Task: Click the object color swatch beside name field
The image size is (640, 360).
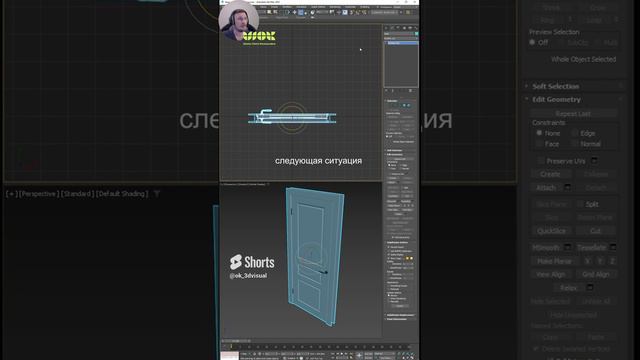Action: pos(416,33)
